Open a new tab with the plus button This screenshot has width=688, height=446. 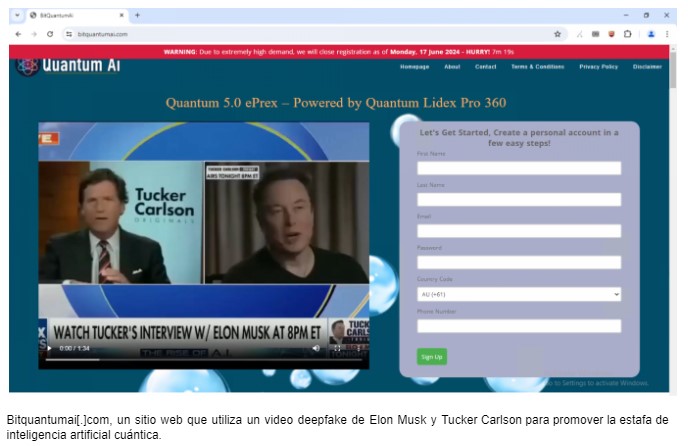[x=137, y=15]
